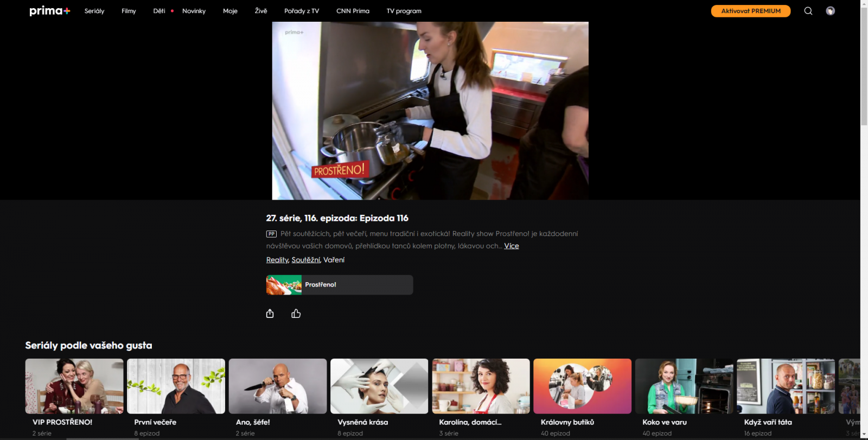The image size is (868, 440).
Task: Click the video player to play
Action: [x=430, y=111]
